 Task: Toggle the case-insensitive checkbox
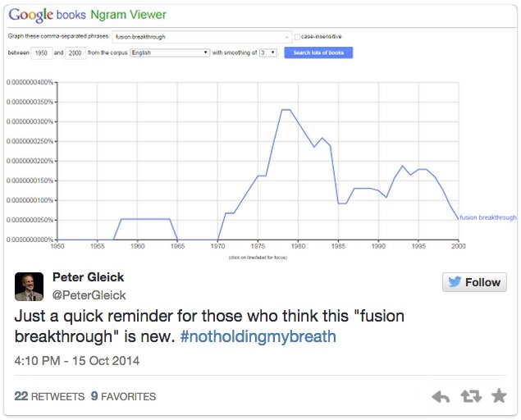[x=298, y=37]
